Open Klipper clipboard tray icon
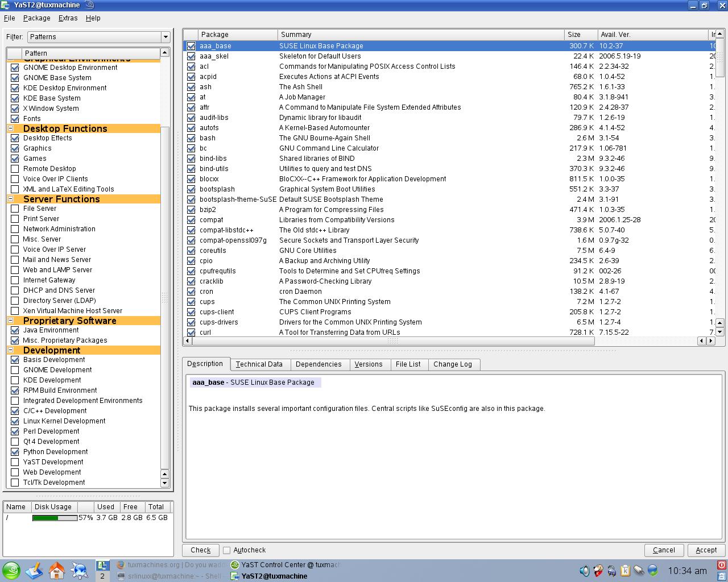The image size is (728, 582). point(626,571)
